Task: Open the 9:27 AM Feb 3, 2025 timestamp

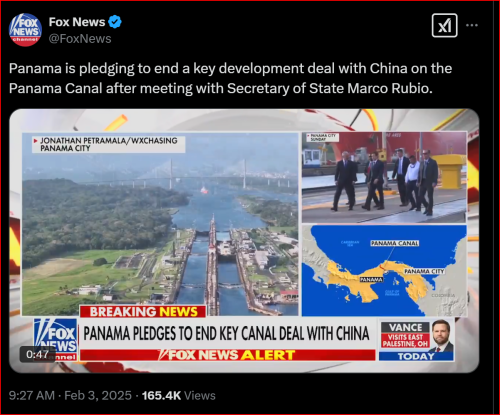Action: [70, 396]
